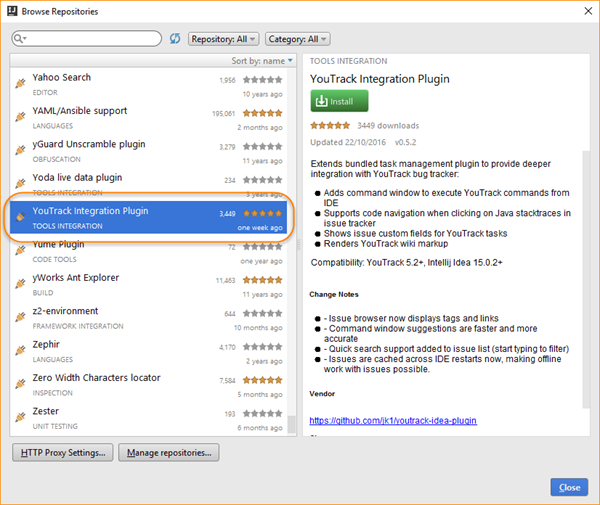Image resolution: width=600 pixels, height=505 pixels.
Task: Click 'Updated 22/10/2016' text
Action: [x=348, y=142]
